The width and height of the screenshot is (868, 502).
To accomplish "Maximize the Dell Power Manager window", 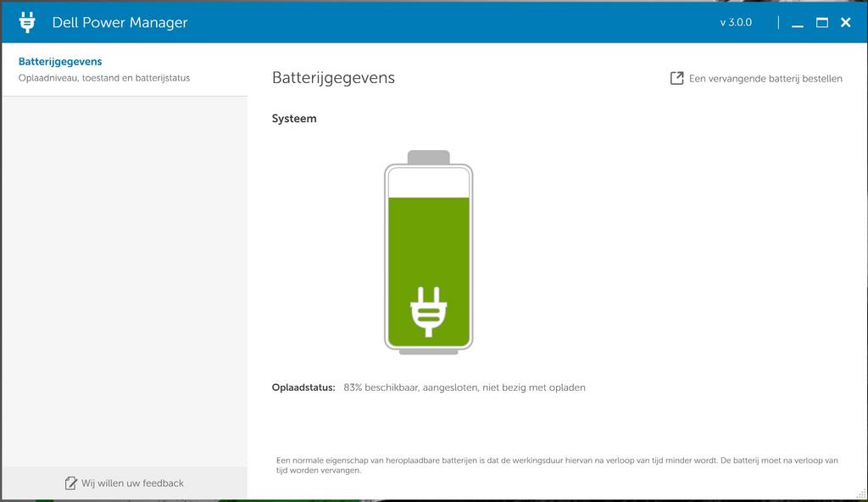I will point(822,22).
